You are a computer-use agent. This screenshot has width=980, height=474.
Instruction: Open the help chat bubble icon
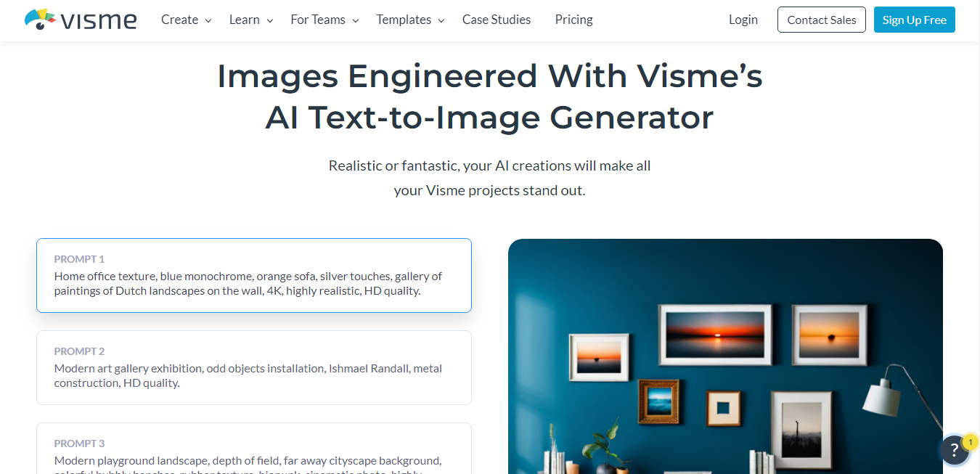click(x=955, y=450)
